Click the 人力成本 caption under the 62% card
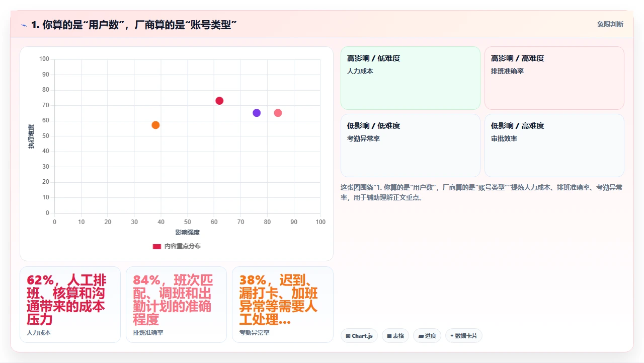The image size is (644, 363). point(39,333)
